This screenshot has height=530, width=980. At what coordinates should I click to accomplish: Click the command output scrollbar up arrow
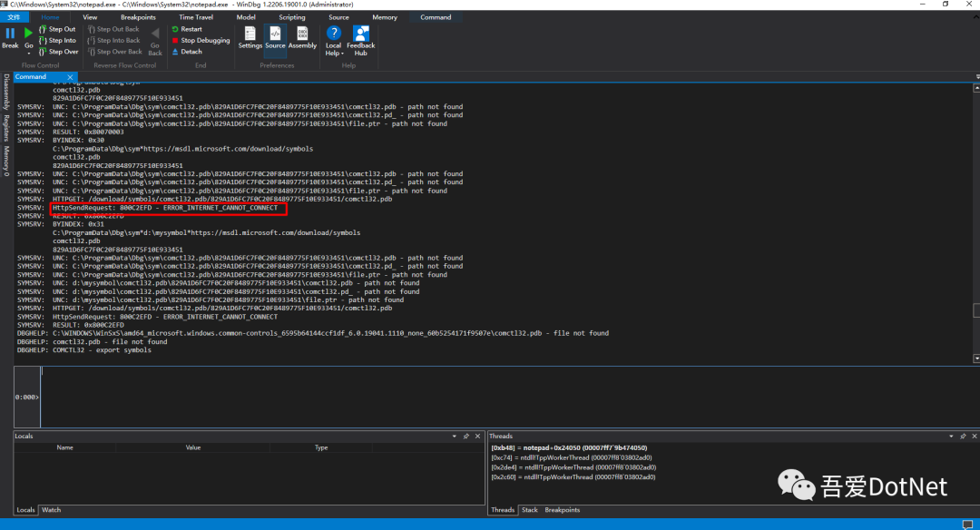point(976,89)
